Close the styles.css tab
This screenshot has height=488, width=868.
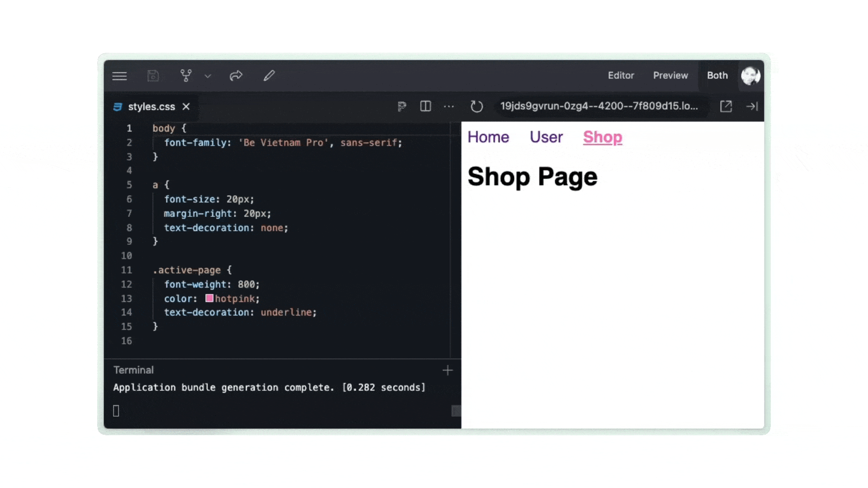[186, 107]
